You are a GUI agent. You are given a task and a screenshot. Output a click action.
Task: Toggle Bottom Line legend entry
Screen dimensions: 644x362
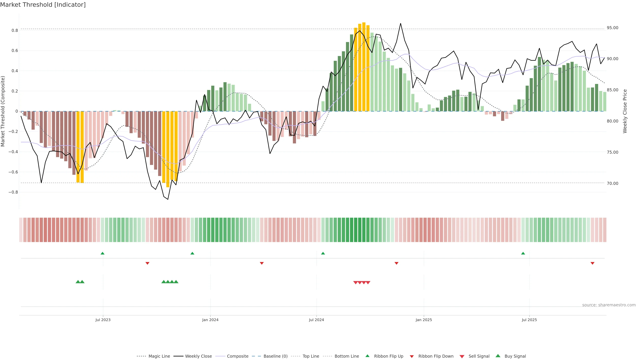click(x=346, y=356)
